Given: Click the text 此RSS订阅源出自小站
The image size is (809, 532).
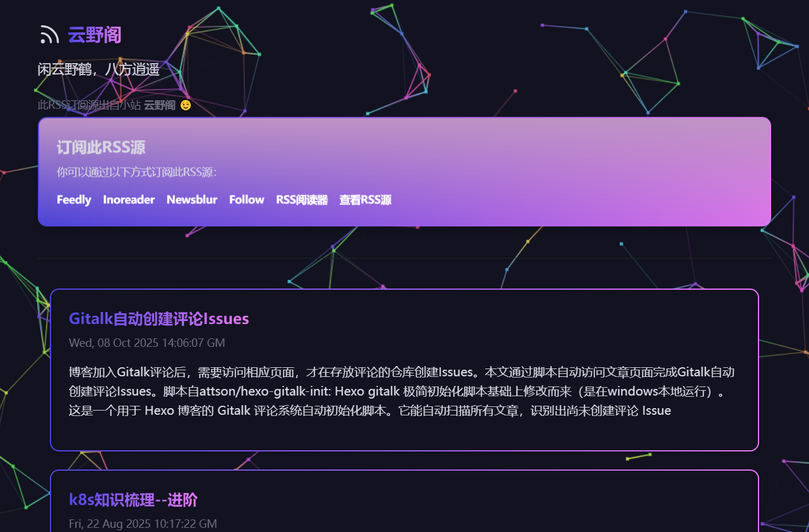Looking at the screenshot, I should 89,106.
